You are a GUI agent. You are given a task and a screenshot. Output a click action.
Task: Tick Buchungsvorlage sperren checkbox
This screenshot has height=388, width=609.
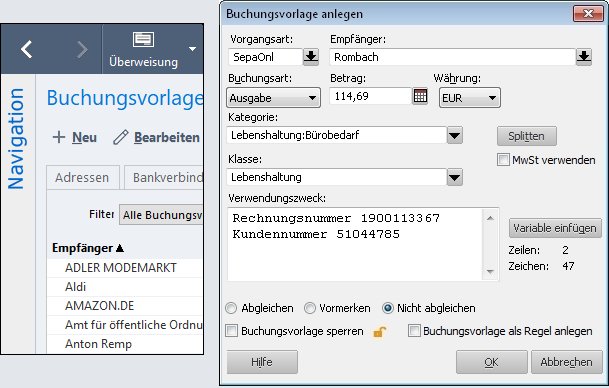tap(231, 331)
